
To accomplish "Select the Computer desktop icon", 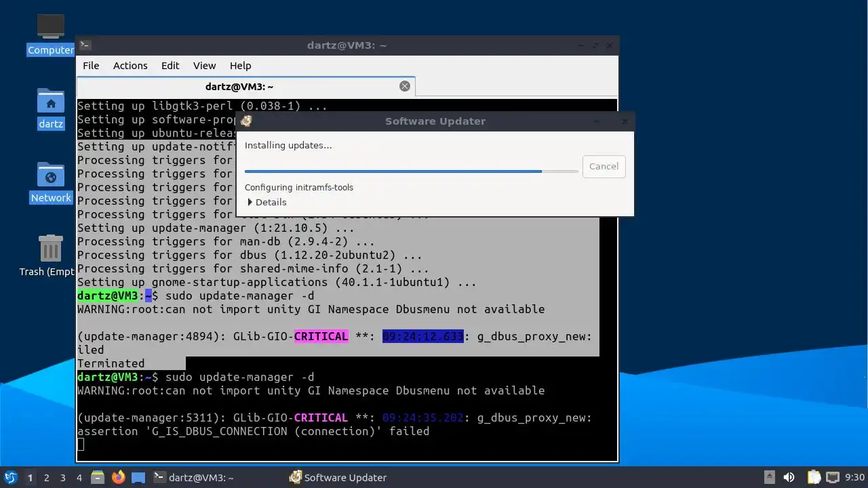I will (51, 35).
